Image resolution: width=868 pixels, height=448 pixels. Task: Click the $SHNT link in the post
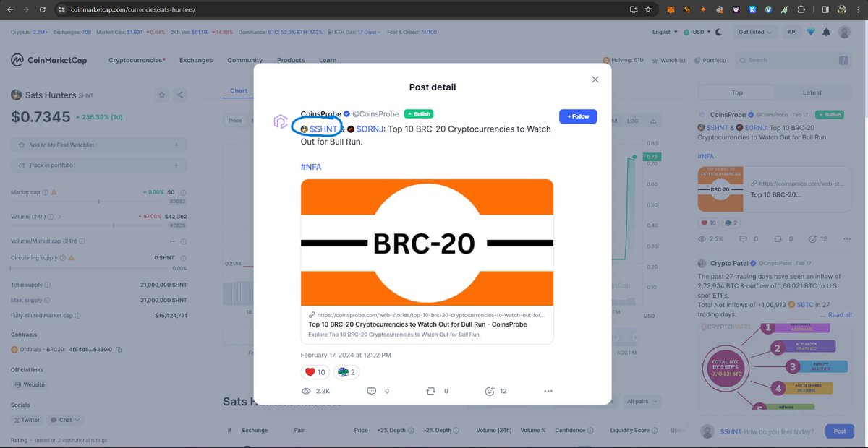tap(323, 129)
